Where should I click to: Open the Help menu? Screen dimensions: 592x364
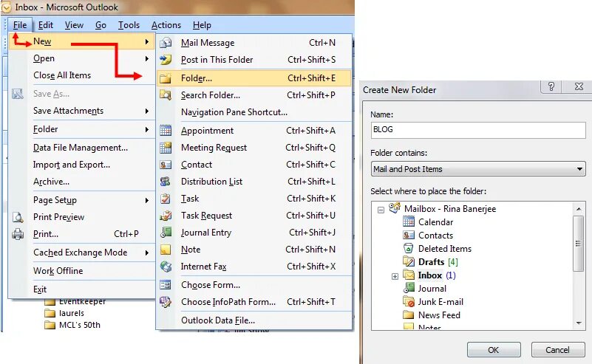pos(202,25)
